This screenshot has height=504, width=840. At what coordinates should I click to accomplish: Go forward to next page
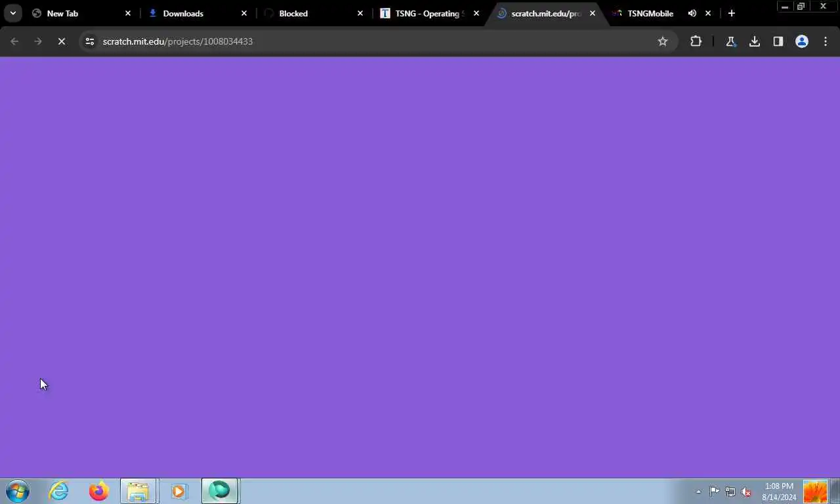38,41
